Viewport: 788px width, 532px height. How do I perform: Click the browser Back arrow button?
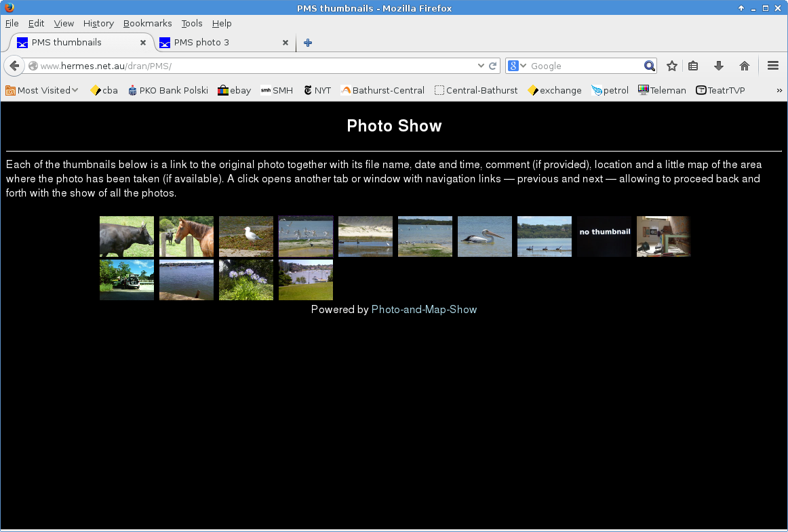[14, 66]
